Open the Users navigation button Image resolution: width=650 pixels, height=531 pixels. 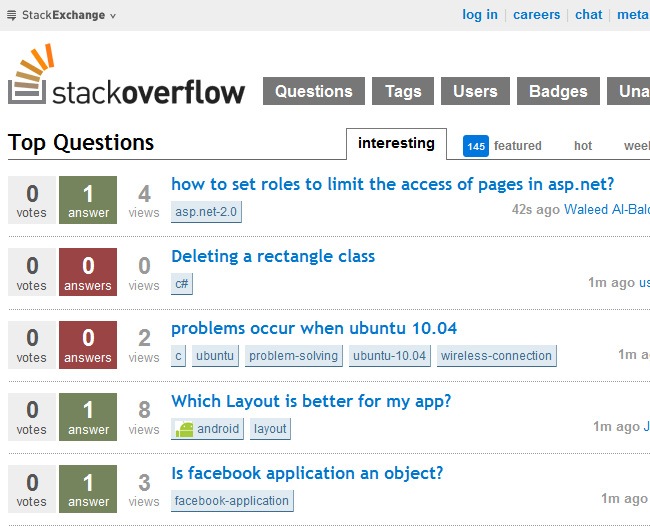coord(475,91)
